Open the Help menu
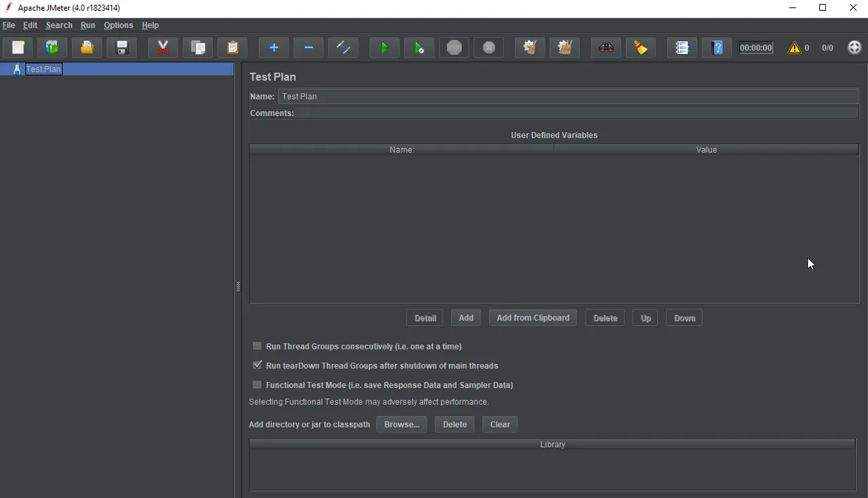 point(150,25)
